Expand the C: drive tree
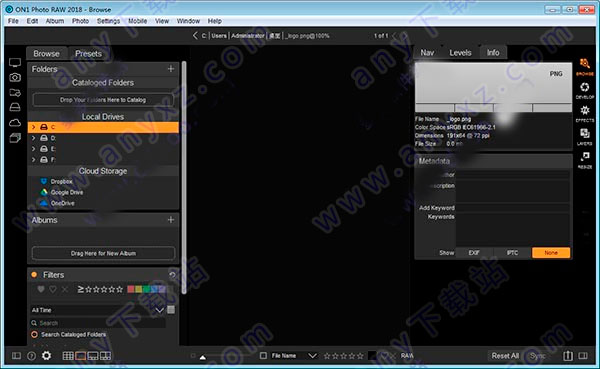Screen dimensions: 600x369 click(34, 127)
